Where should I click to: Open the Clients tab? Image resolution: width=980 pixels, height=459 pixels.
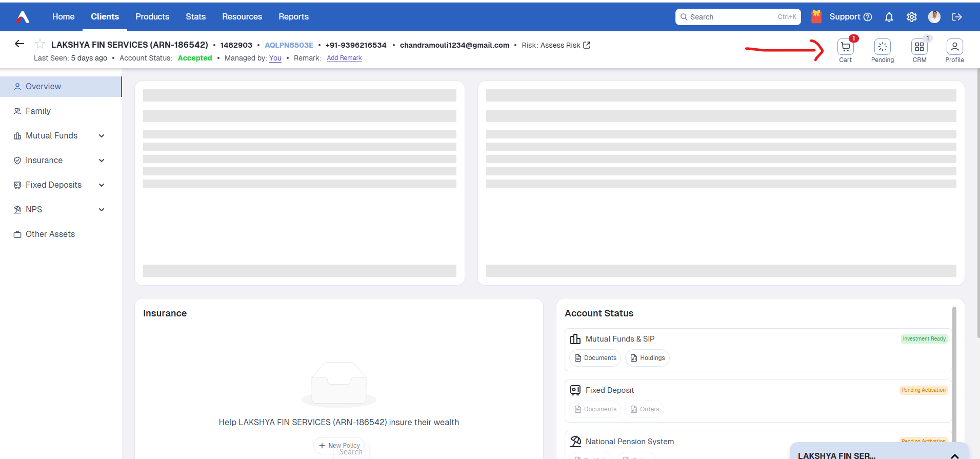pyautogui.click(x=105, y=16)
